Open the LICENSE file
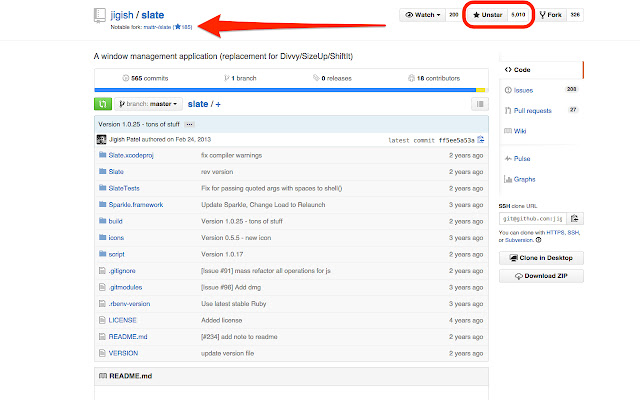 pyautogui.click(x=122, y=320)
